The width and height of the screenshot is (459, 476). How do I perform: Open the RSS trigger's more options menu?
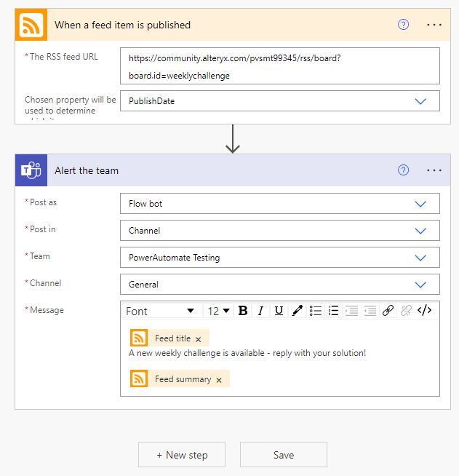434,25
